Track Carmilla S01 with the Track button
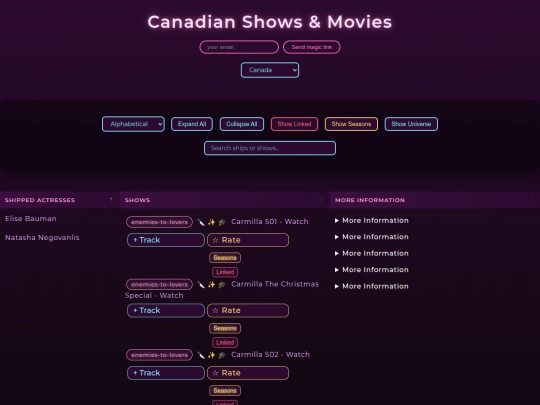Screen dimensions: 540x405 166,240
